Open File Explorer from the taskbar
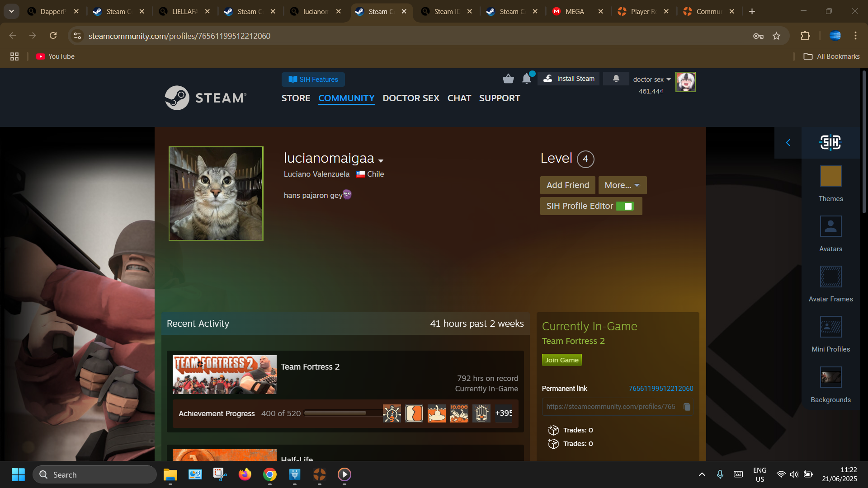This screenshot has height=488, width=868. pos(170,474)
